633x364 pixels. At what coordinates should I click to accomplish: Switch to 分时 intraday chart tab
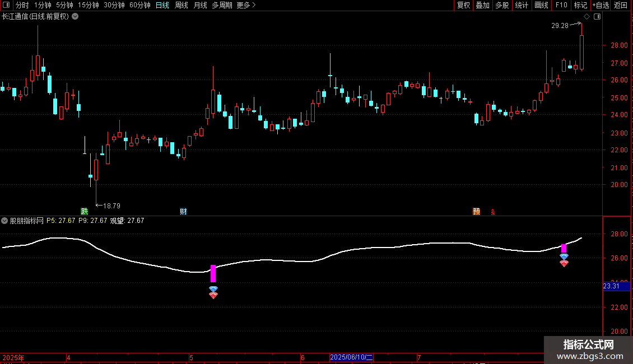[22, 5]
